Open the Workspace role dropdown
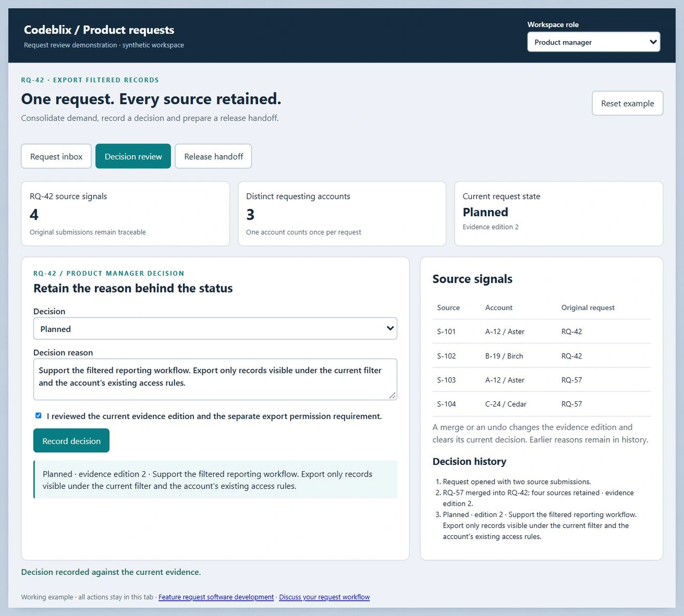684x616 pixels. (593, 42)
